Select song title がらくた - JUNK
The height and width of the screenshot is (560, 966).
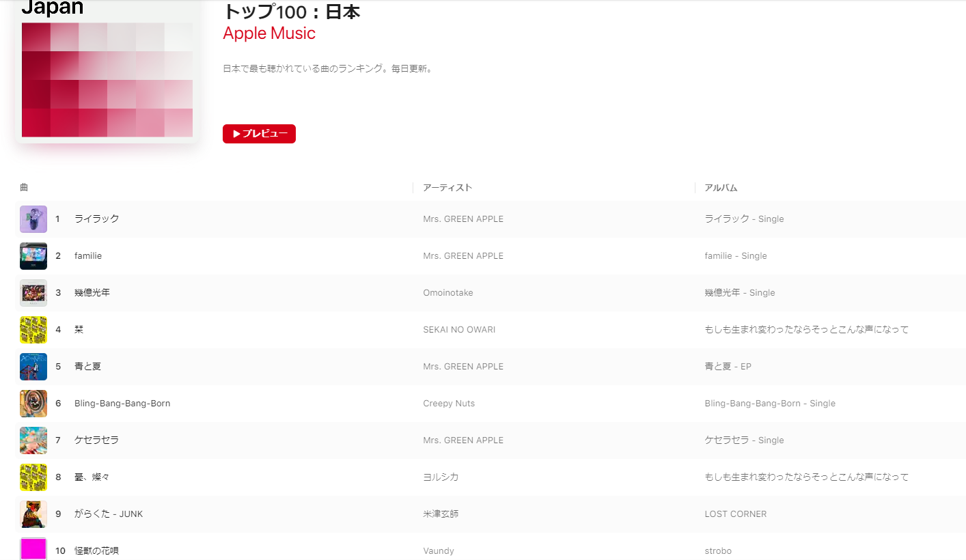pos(109,514)
